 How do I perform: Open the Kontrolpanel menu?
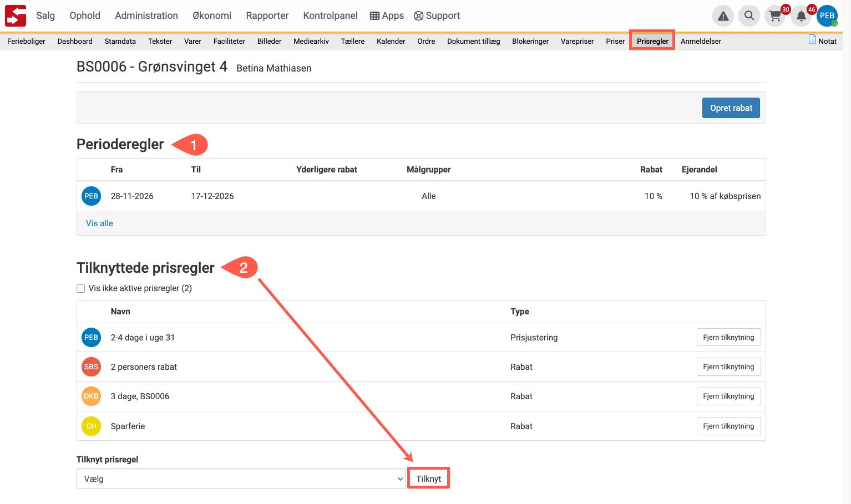(331, 16)
